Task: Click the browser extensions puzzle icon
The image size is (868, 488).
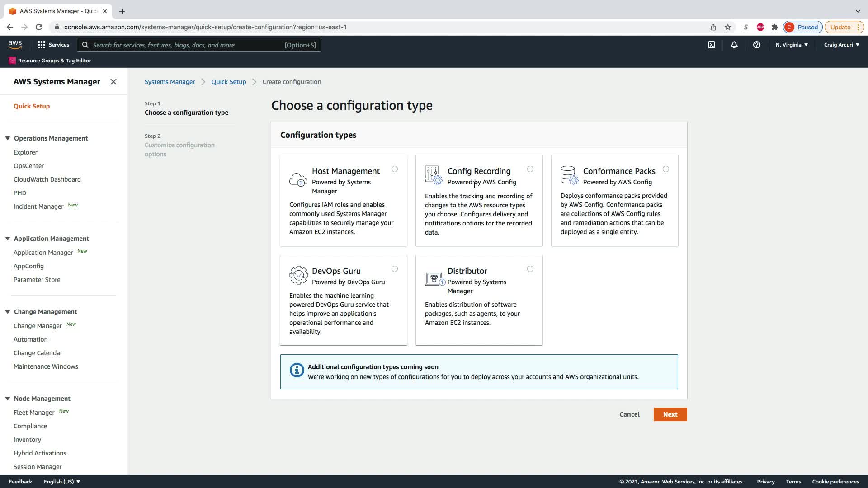Action: click(x=775, y=27)
